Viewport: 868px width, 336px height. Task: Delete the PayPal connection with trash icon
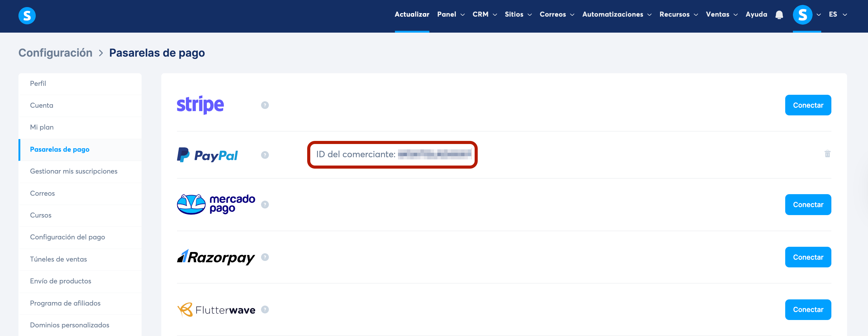point(827,154)
